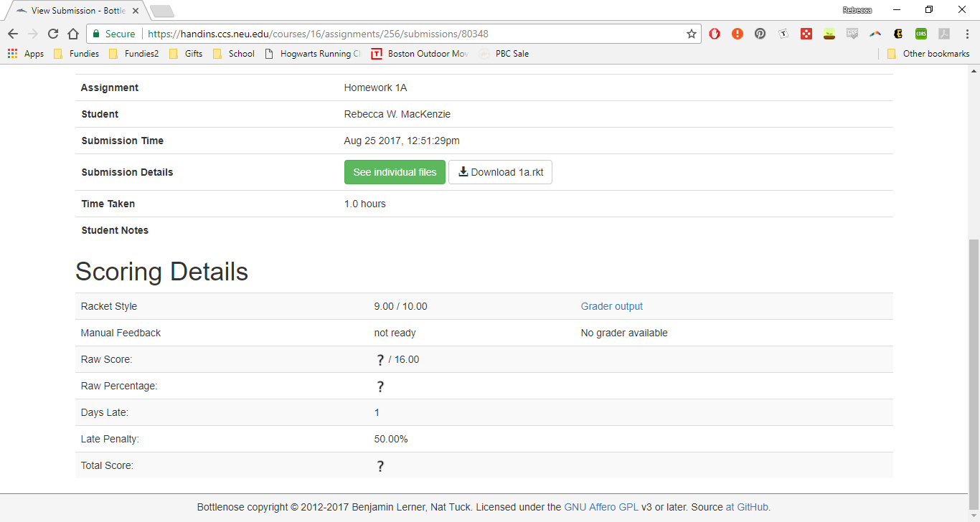Screen dimensions: 980x522
Task: Go to the browser home page icon
Action: coord(72,34)
